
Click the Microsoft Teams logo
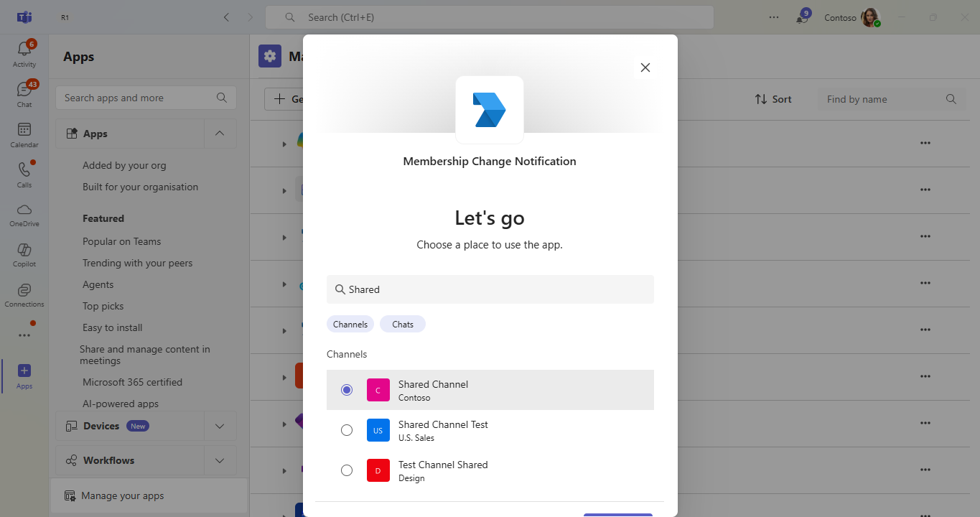pos(24,17)
